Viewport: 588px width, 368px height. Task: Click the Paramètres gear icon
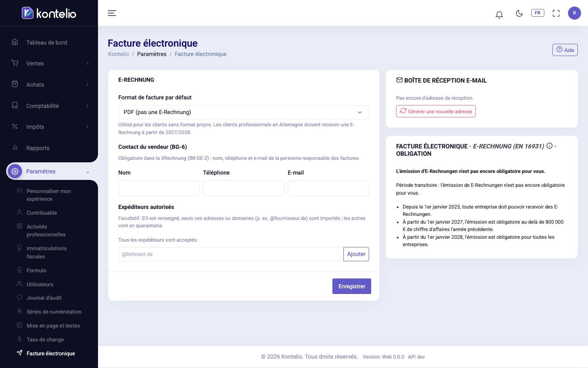click(x=15, y=171)
